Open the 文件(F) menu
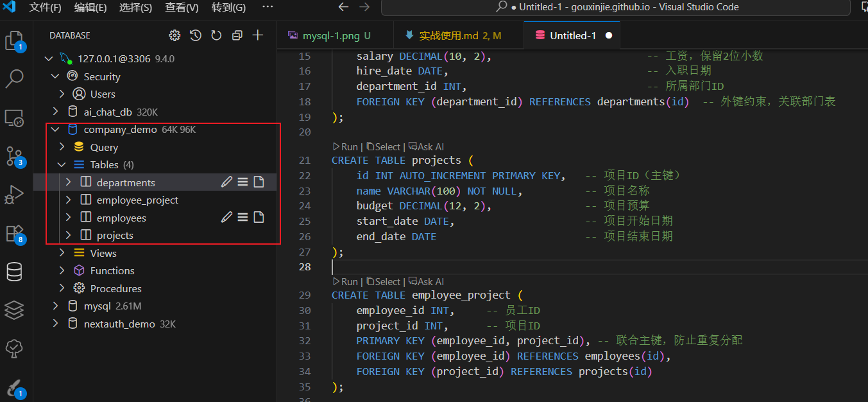The height and width of the screenshot is (402, 868). click(x=44, y=8)
